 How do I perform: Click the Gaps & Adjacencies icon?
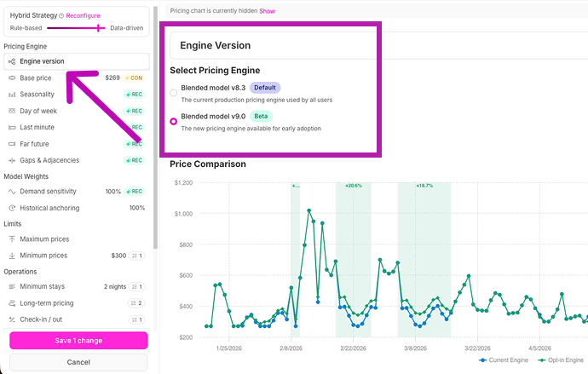click(x=12, y=160)
